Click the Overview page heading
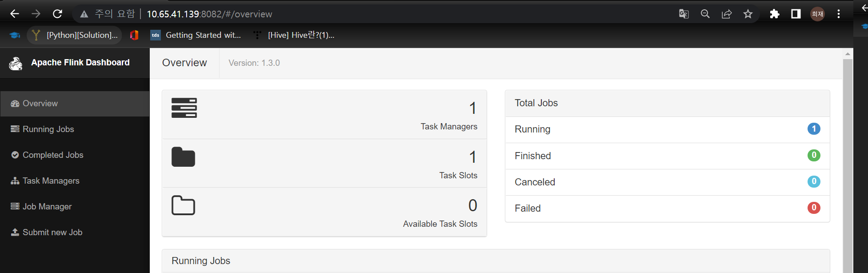This screenshot has height=273, width=868. [x=184, y=63]
